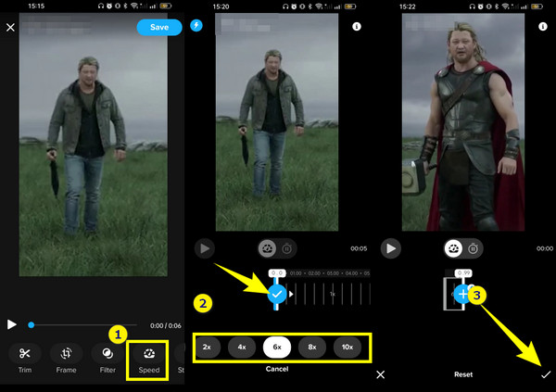556x392 pixels.
Task: Tap the video preview in the right screen
Action: click(x=463, y=122)
